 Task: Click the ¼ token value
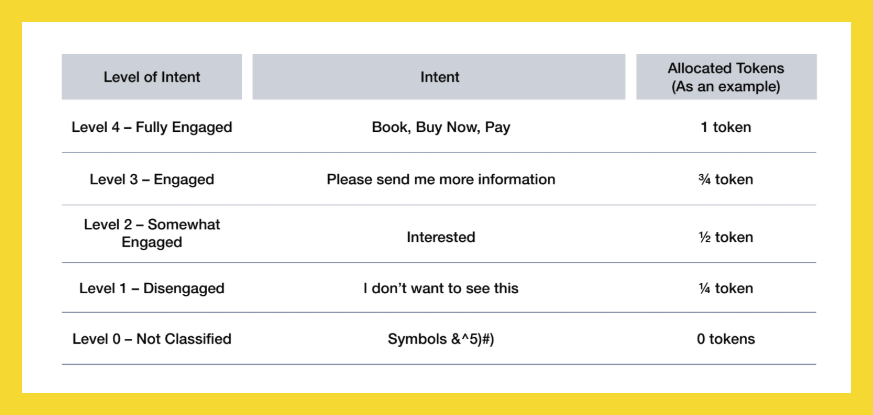726,288
